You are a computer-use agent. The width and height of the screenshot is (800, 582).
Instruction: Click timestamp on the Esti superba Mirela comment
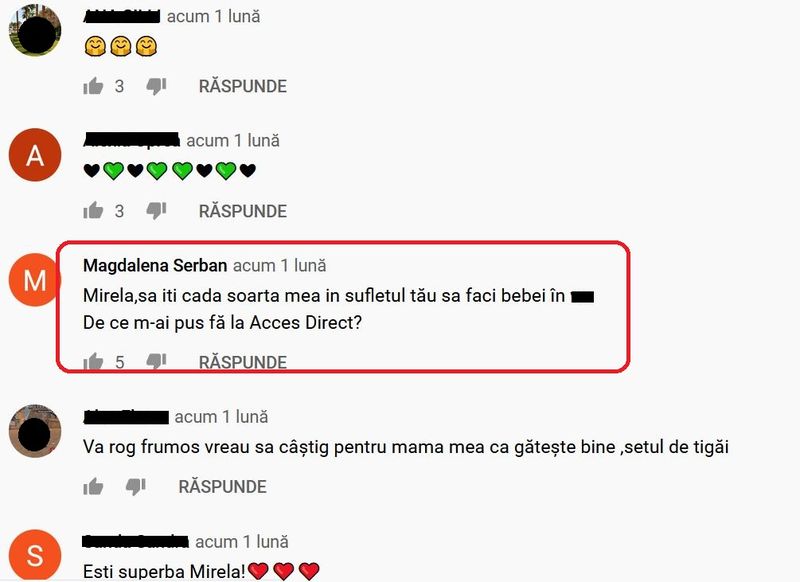(x=242, y=542)
